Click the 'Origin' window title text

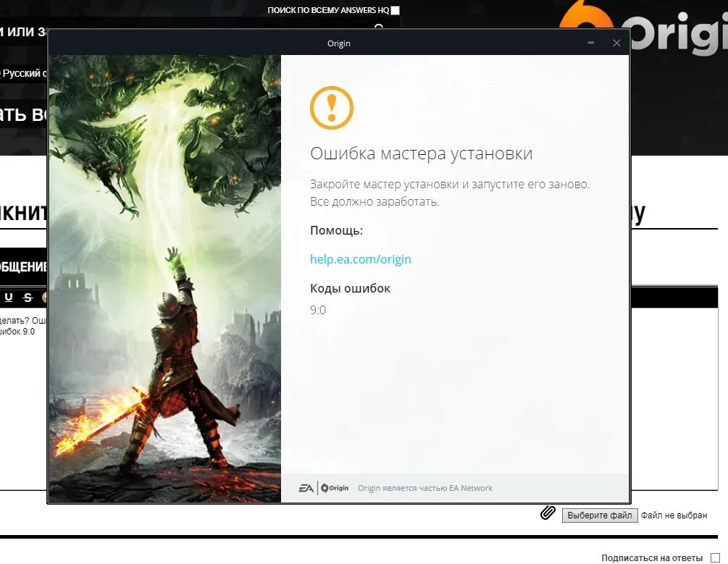339,43
